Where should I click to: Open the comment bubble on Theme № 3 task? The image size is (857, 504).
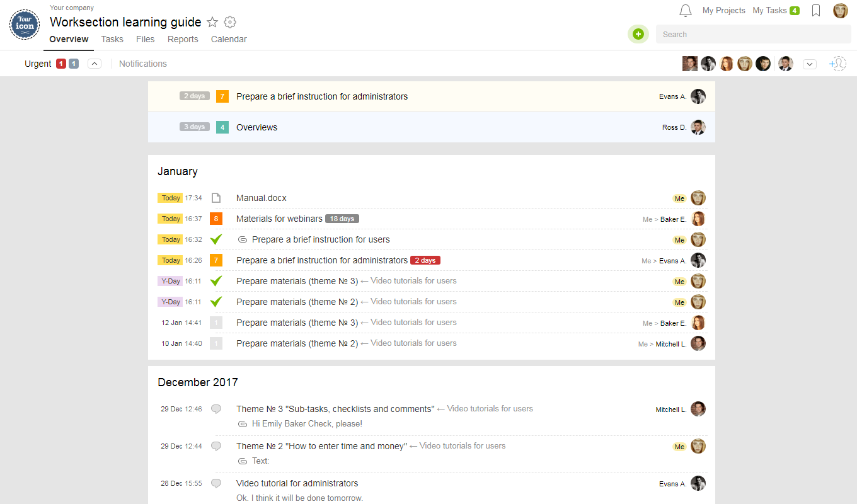[x=216, y=409]
